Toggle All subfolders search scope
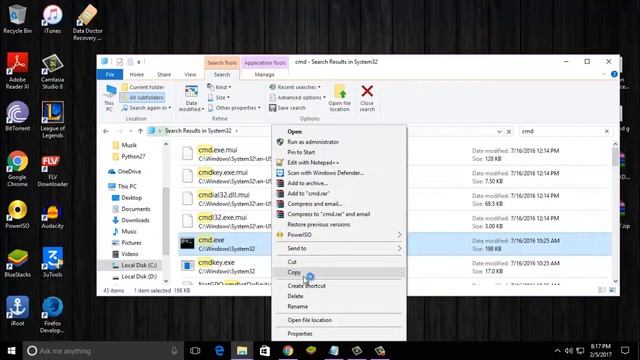The image size is (640, 360). coord(142,98)
